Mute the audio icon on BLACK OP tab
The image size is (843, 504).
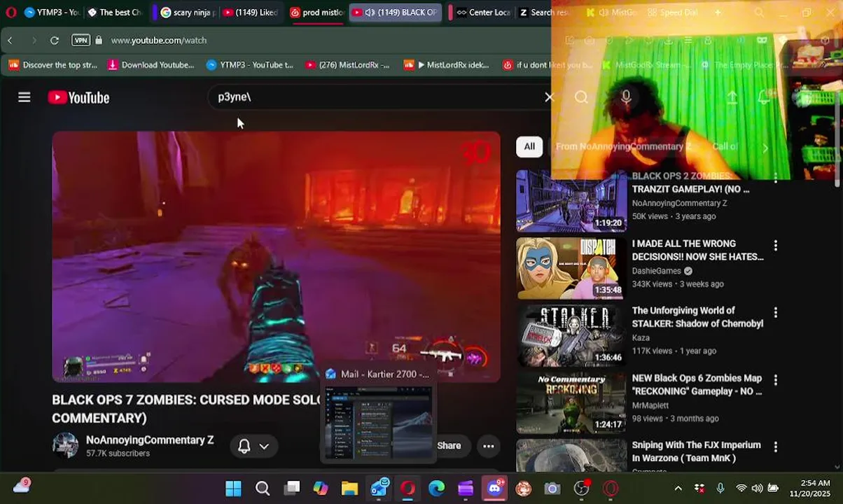(370, 13)
